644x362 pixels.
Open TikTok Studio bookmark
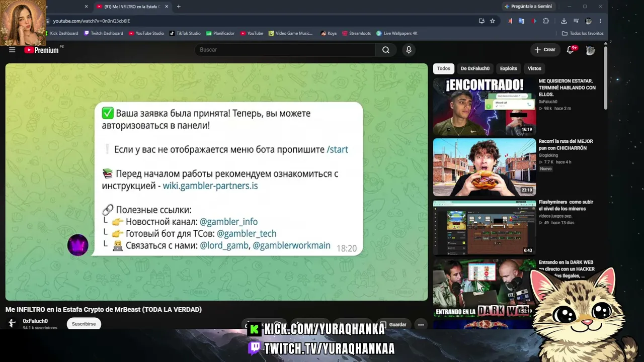(x=185, y=33)
